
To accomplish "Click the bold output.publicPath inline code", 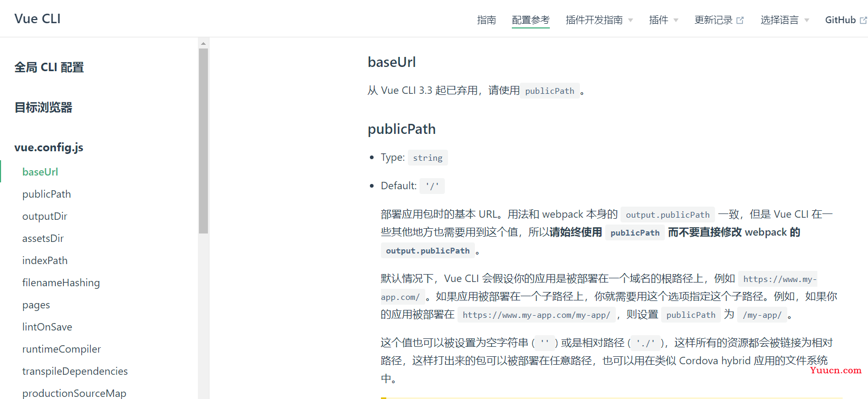I will 428,250.
